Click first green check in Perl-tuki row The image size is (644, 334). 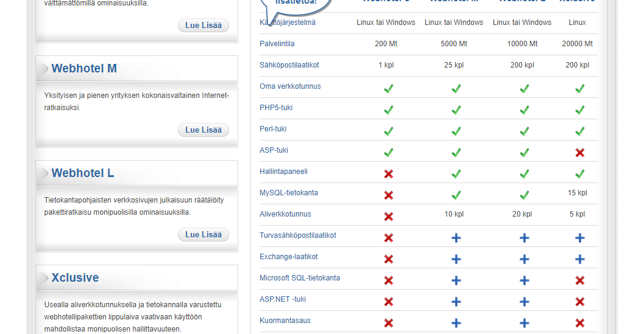(x=388, y=131)
